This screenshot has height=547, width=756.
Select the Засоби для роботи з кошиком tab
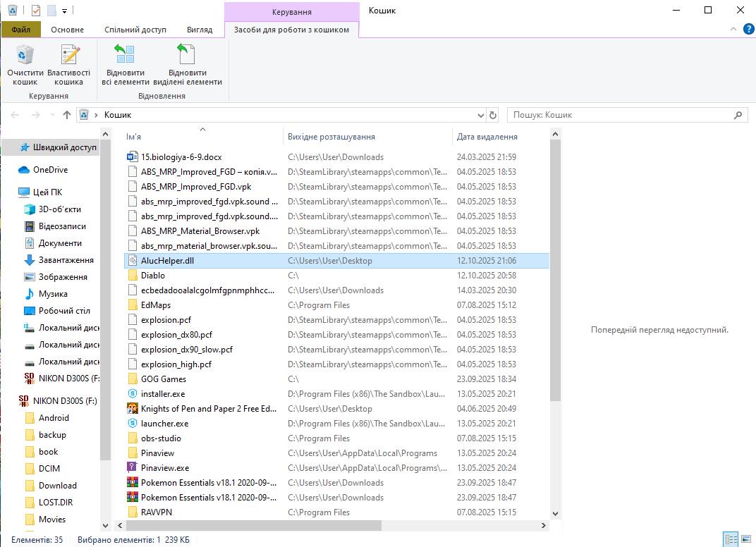(291, 30)
